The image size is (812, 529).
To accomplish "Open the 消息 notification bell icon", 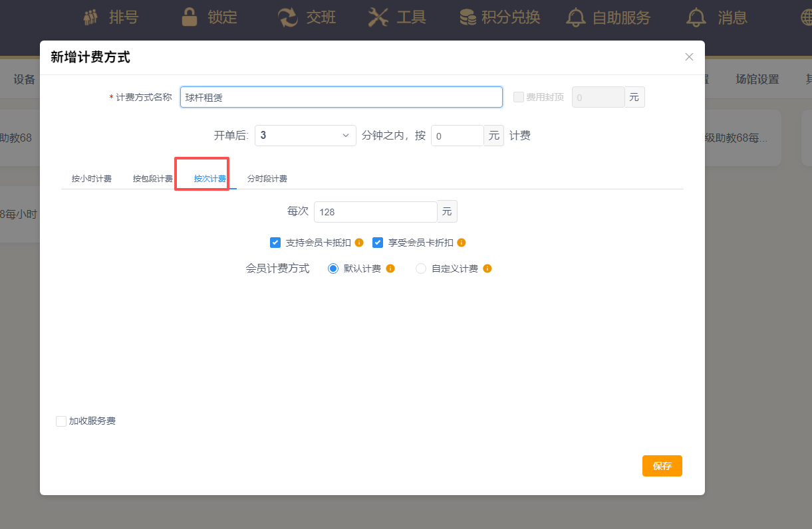I will 696,18.
